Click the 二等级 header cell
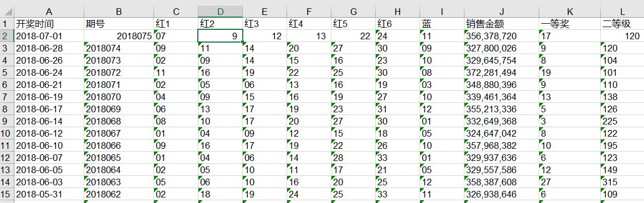Image resolution: width=644 pixels, height=203 pixels. point(622,24)
